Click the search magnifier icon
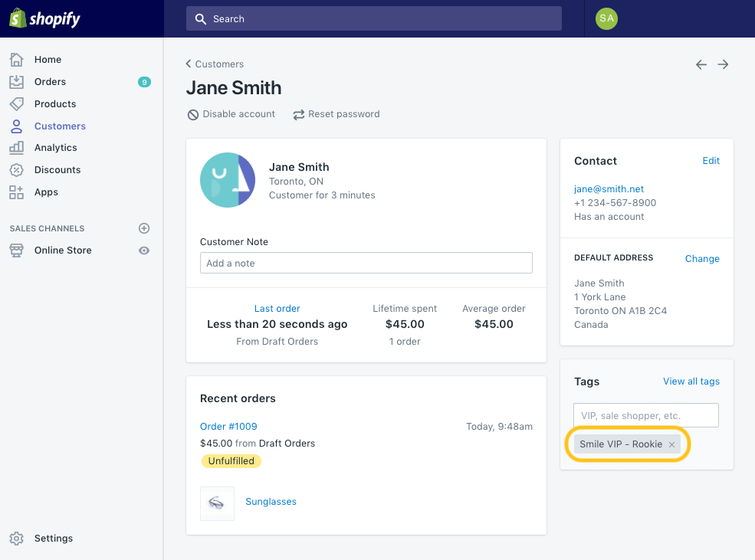This screenshot has height=560, width=755. [x=200, y=18]
